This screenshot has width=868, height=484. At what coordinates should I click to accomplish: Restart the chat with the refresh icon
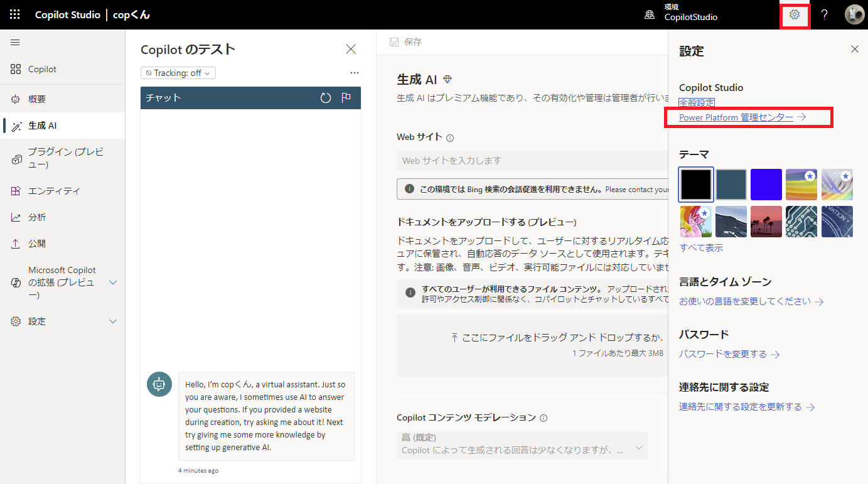point(325,98)
